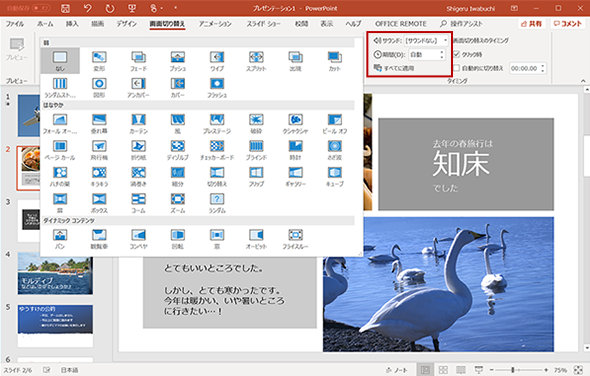This screenshot has height=376, width=590.
Task: Select the ボックス (Box) transition
Action: point(99,202)
